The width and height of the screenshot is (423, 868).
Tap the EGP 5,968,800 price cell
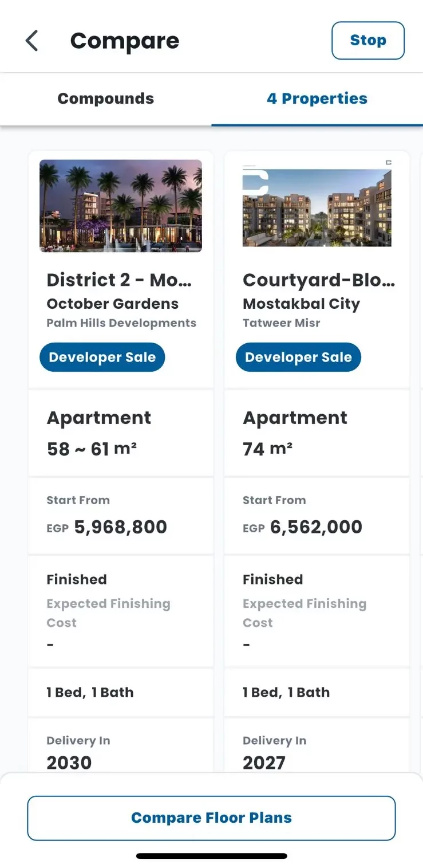(x=121, y=516)
